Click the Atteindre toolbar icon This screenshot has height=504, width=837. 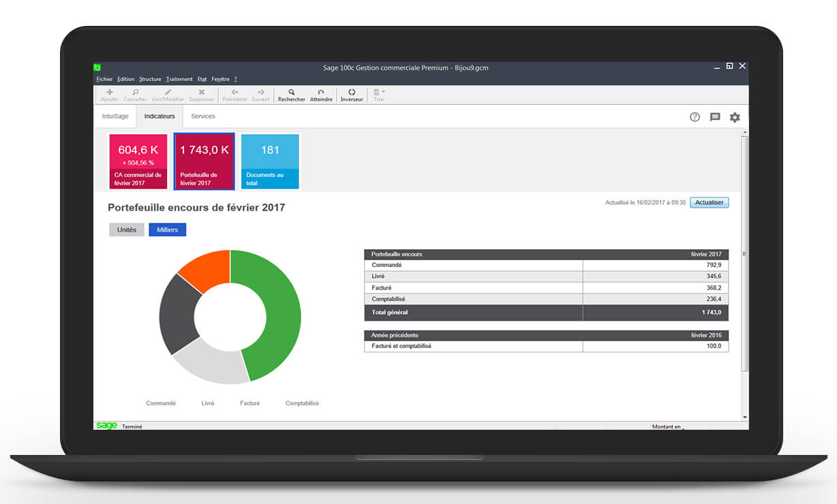(321, 92)
